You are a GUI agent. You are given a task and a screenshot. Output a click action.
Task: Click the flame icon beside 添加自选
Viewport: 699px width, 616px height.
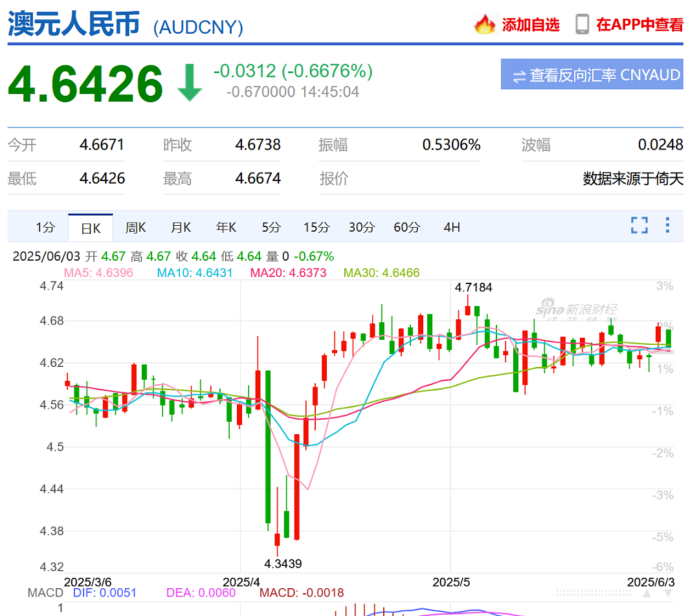coord(485,24)
